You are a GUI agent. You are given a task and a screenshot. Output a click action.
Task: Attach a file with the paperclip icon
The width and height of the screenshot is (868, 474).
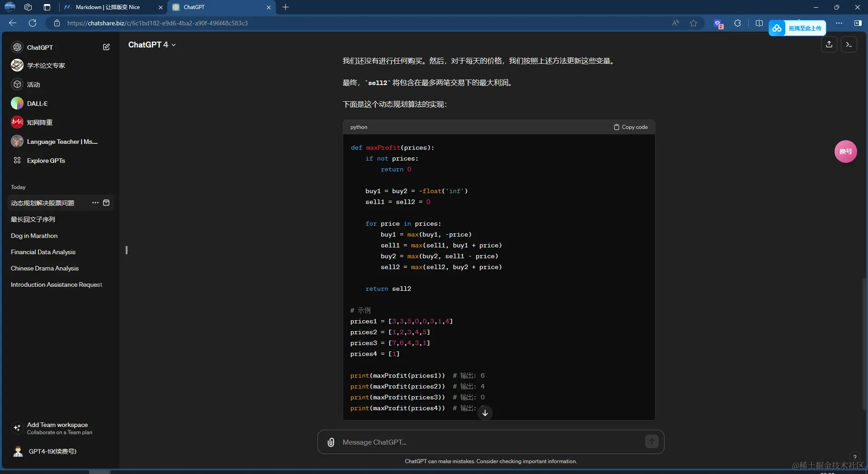pos(331,442)
